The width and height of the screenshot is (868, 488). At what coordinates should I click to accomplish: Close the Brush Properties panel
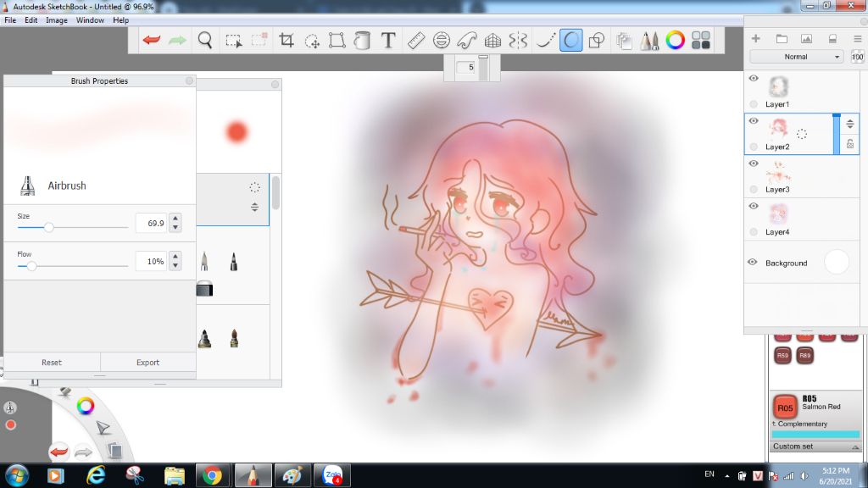[x=189, y=80]
